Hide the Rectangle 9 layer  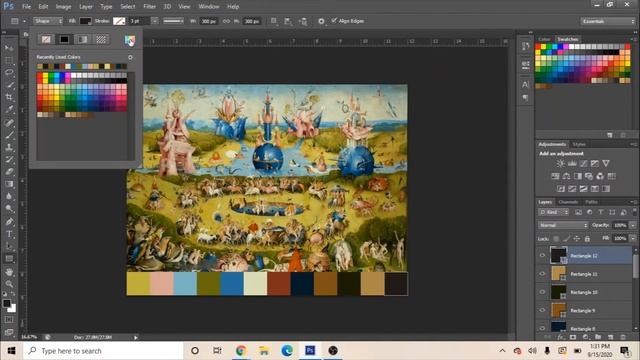pyautogui.click(x=542, y=310)
